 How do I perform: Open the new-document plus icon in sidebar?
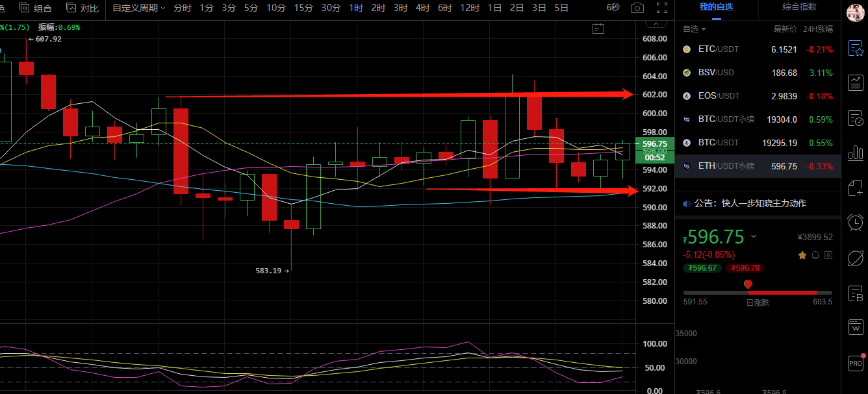click(x=855, y=188)
